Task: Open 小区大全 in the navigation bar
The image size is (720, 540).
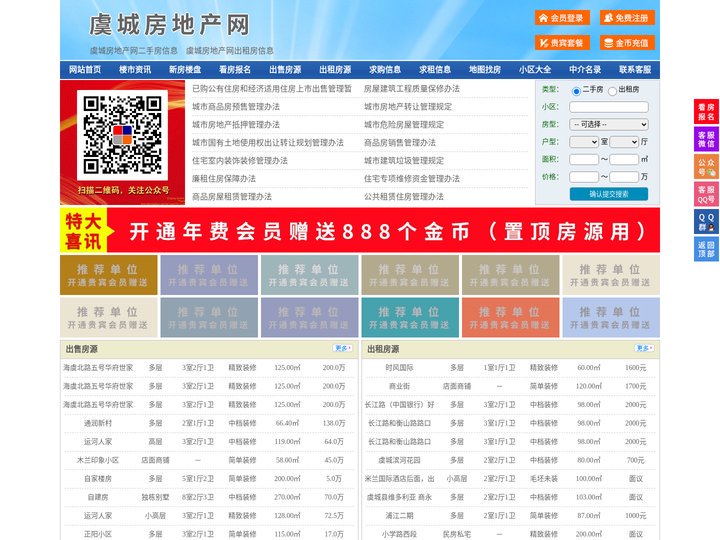Action: coord(535,70)
